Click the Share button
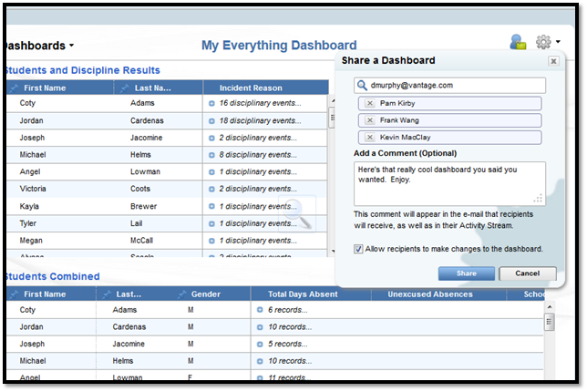The width and height of the screenshot is (587, 392). pos(466,273)
